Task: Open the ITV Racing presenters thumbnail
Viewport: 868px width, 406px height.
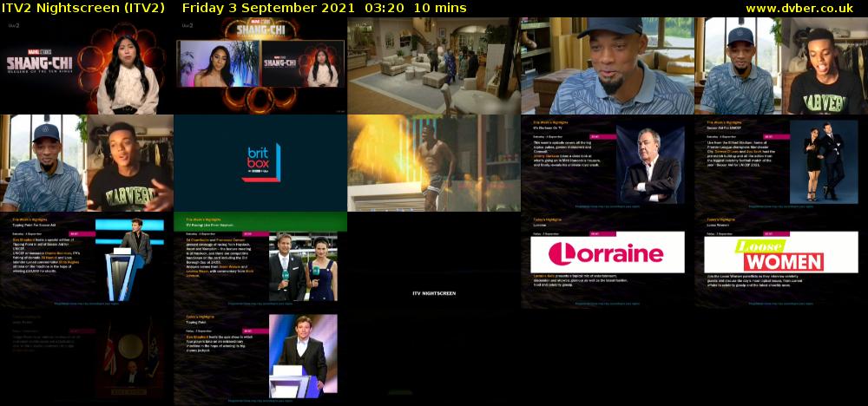Action: click(x=260, y=260)
